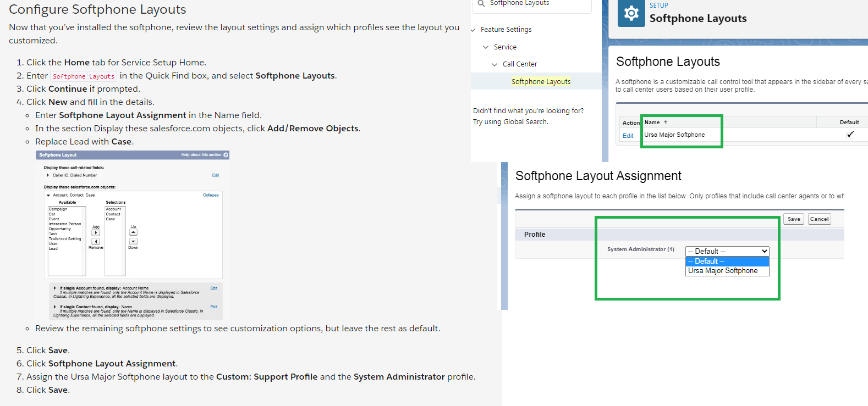
Task: Select Task in the Available list
Action: click(x=53, y=233)
